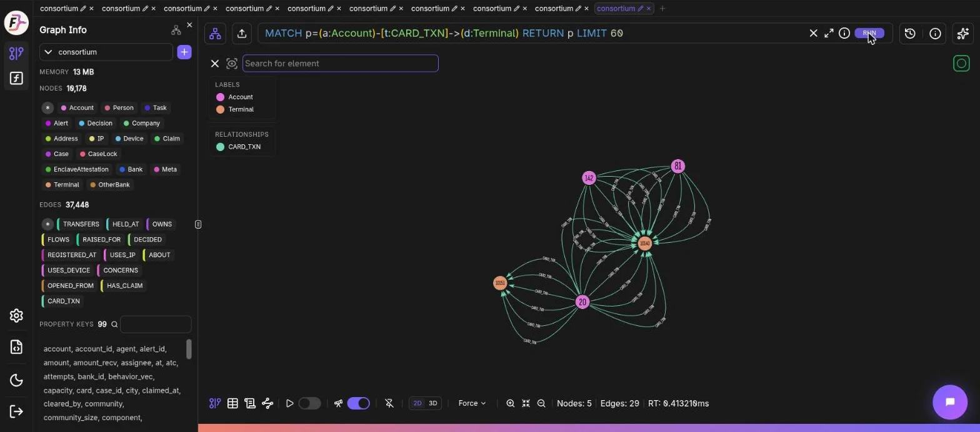Click the property keys list scrollbar
Screen dimensions: 980x432
click(189, 350)
